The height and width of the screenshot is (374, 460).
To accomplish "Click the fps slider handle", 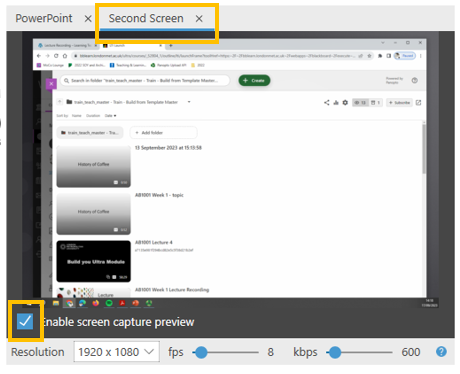I will (x=201, y=352).
